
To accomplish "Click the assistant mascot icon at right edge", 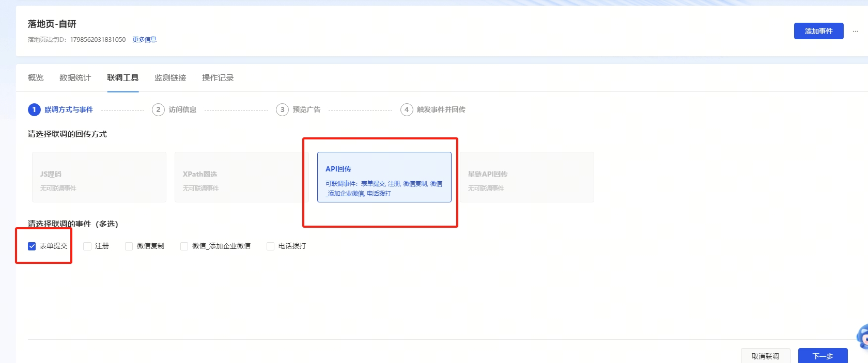I will point(862,338).
